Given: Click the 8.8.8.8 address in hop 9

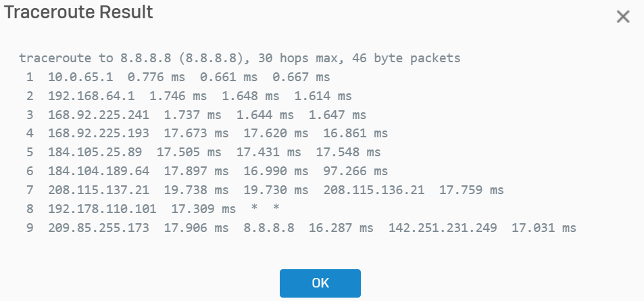Looking at the screenshot, I should [269, 228].
